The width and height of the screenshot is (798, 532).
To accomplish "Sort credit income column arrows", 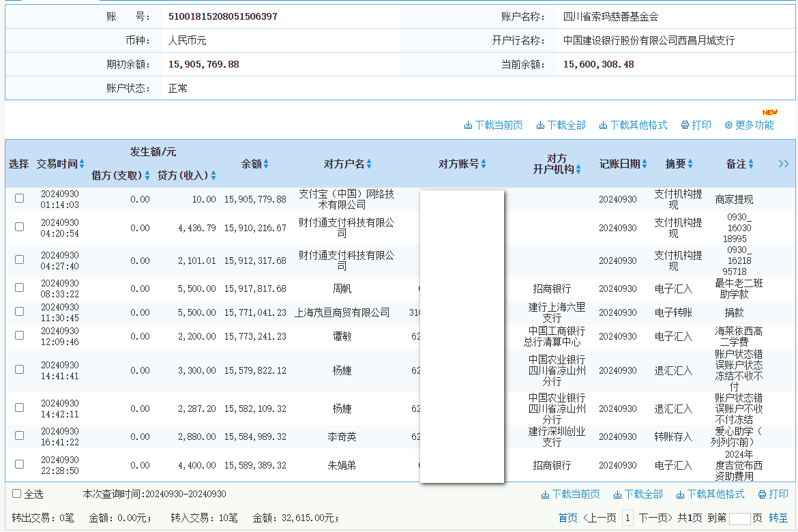I will tap(213, 175).
